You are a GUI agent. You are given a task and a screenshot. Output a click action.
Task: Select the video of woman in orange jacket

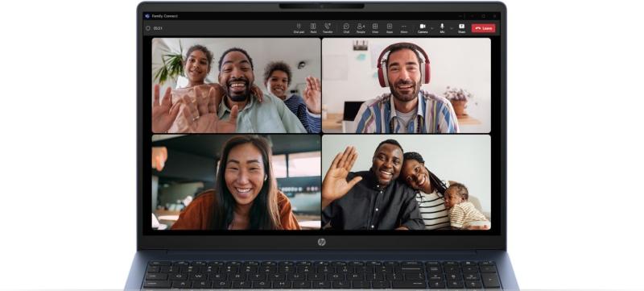pos(236,182)
